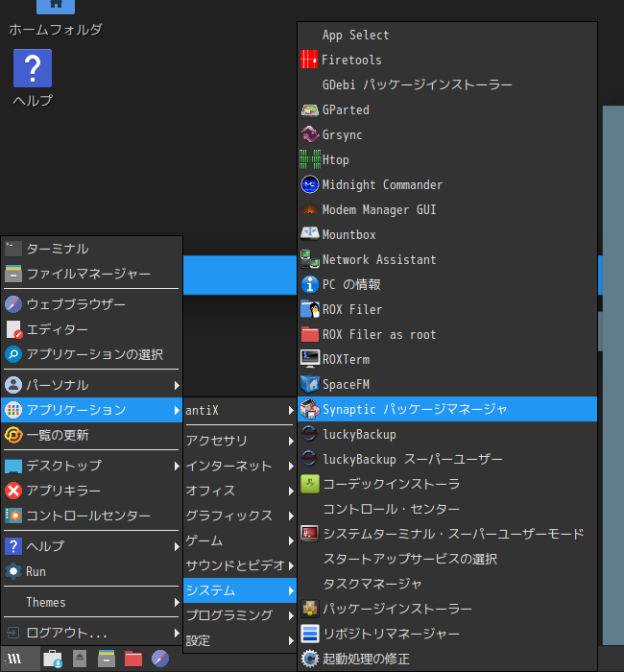624x672 pixels.
Task: Click the Synaptic package manager icon
Action: tap(309, 409)
